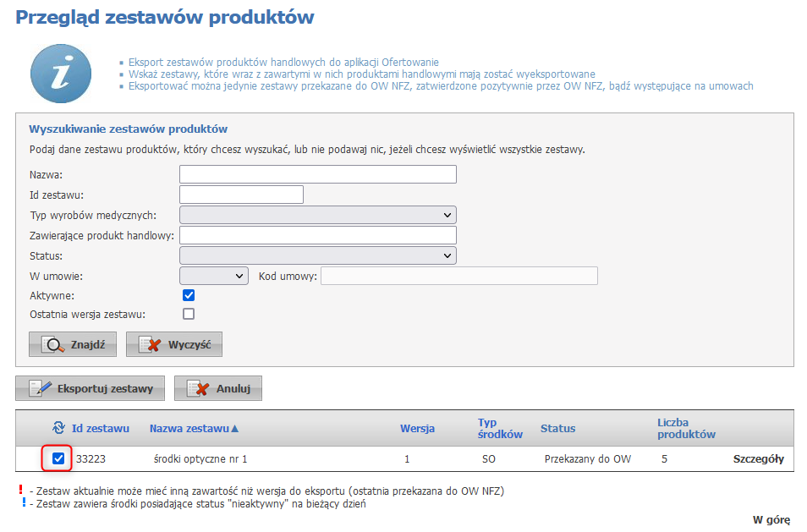Deselect checkbox for set 33223
The width and height of the screenshot is (807, 532).
(58, 459)
